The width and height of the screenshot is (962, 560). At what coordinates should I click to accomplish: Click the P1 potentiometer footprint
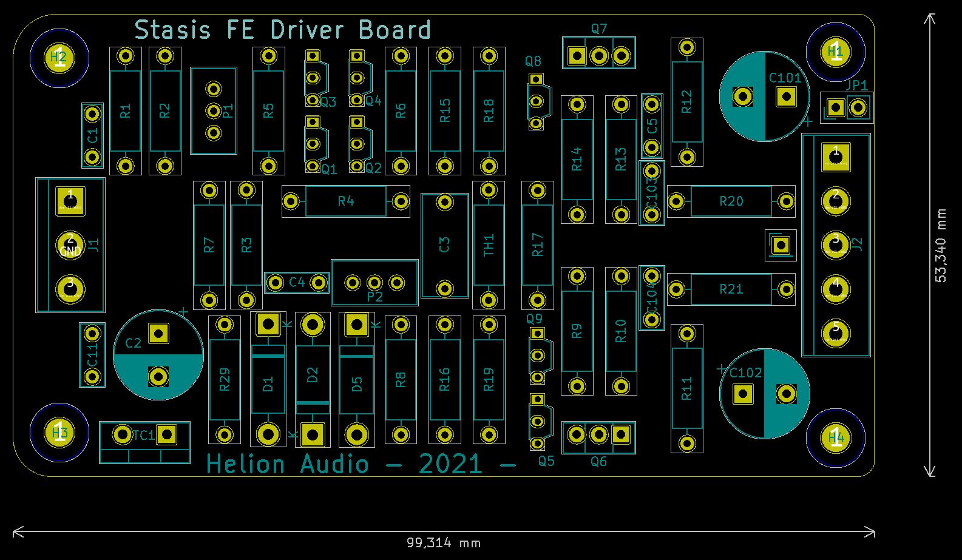tap(214, 110)
